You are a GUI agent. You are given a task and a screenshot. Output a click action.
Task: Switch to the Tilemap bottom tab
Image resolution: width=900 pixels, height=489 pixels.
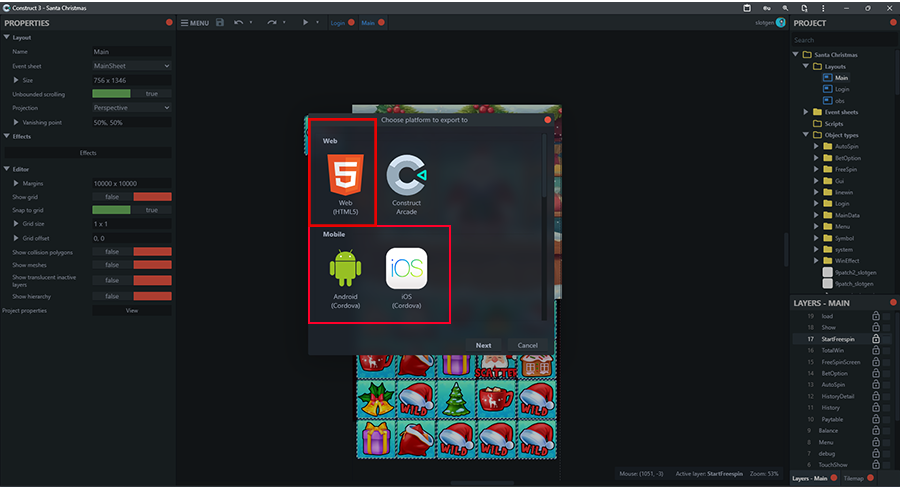[x=854, y=478]
